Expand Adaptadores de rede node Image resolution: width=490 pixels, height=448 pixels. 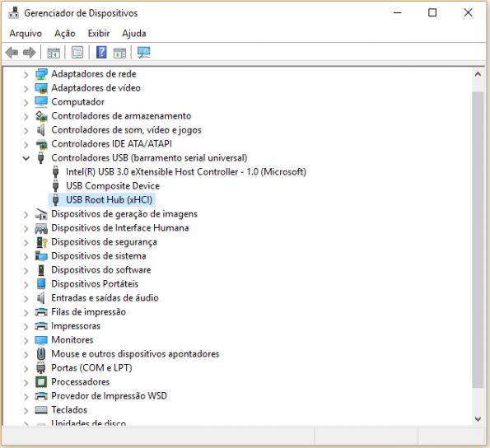pos(26,74)
